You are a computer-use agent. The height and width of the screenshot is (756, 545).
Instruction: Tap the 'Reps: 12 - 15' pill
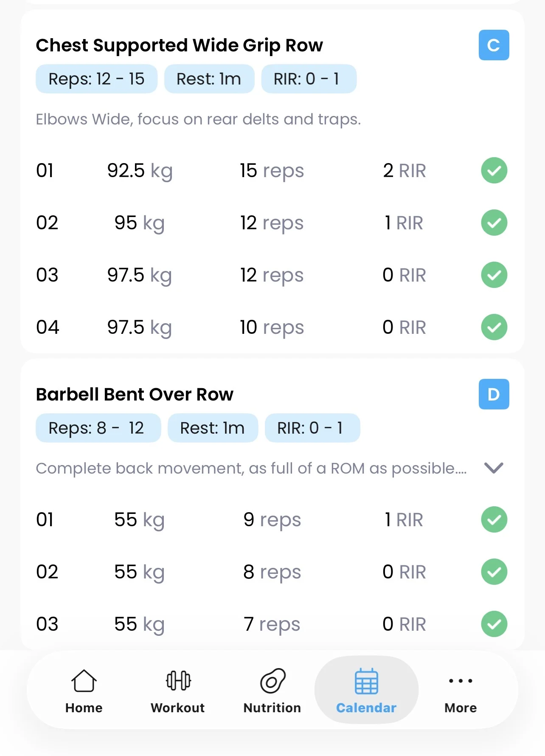(96, 79)
